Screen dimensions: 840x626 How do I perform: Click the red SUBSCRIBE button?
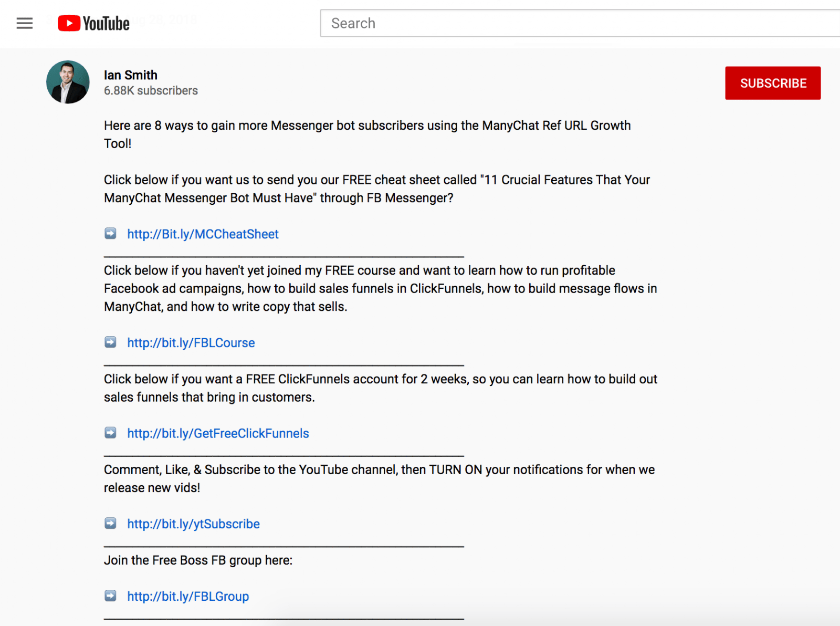[773, 83]
